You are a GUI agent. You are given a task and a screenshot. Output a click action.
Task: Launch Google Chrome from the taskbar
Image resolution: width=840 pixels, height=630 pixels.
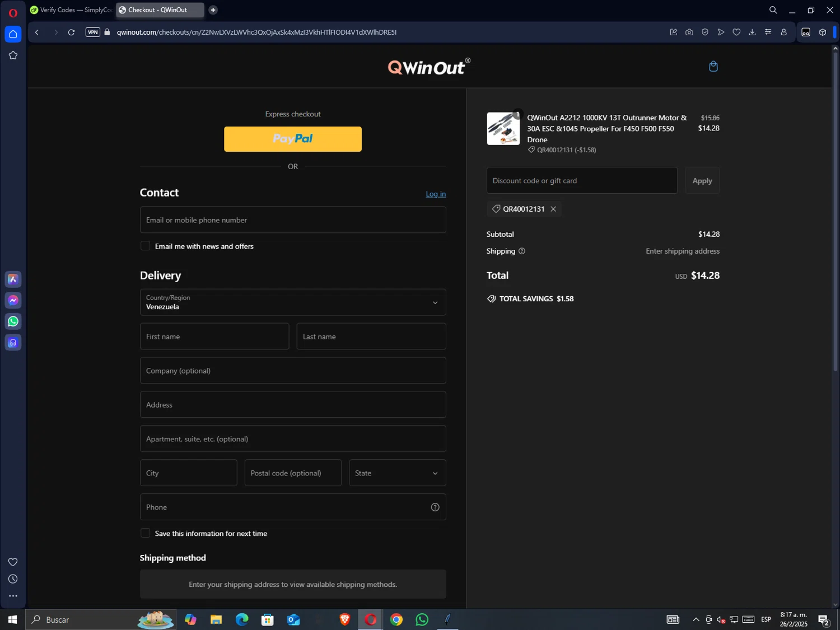(x=396, y=620)
